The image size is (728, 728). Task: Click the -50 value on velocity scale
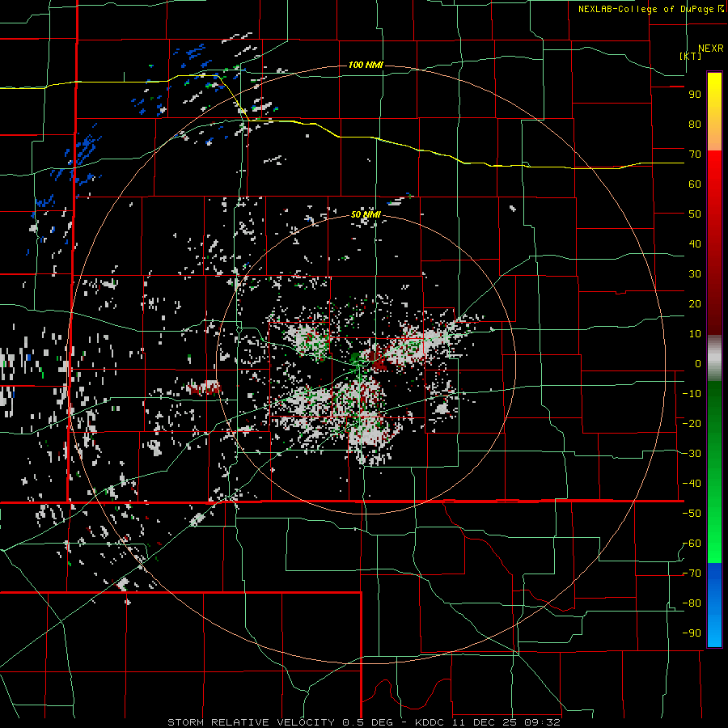pos(692,514)
